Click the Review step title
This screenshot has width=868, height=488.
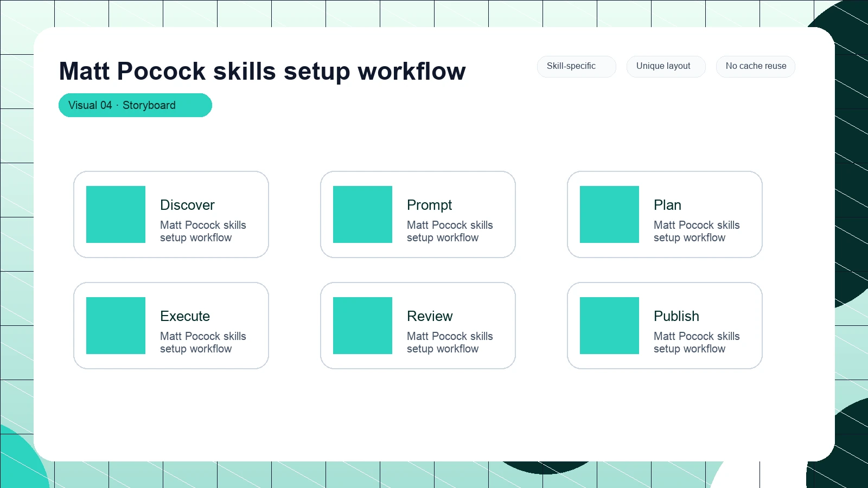(x=430, y=316)
